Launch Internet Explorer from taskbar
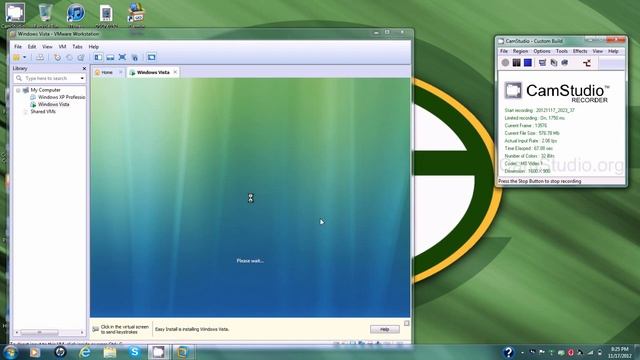 tap(84, 352)
